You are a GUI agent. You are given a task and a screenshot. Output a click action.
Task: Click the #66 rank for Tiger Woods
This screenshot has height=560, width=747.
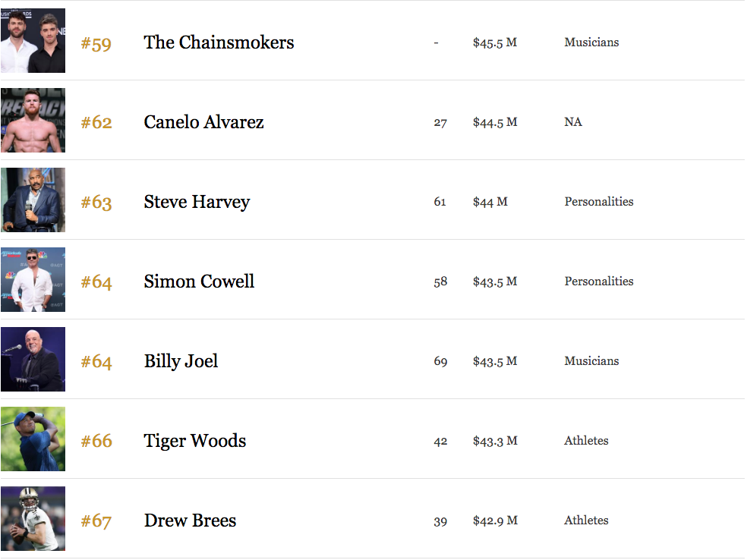pos(96,441)
